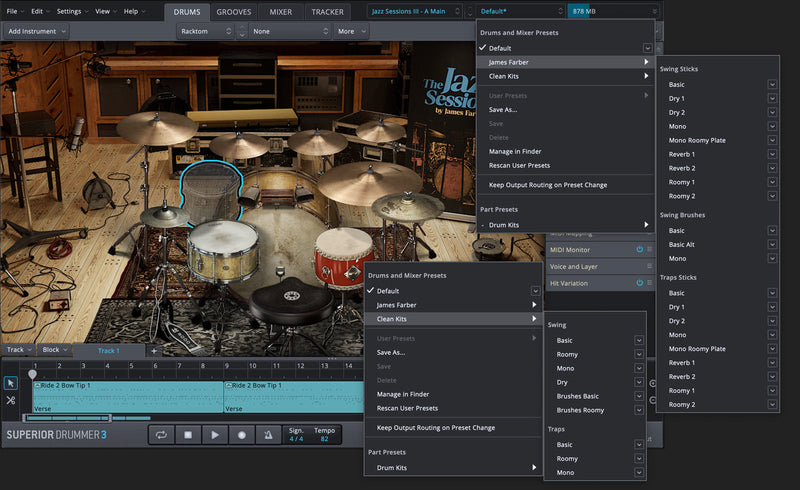The height and width of the screenshot is (490, 800).
Task: Switch to the MIXER tab
Action: (281, 12)
